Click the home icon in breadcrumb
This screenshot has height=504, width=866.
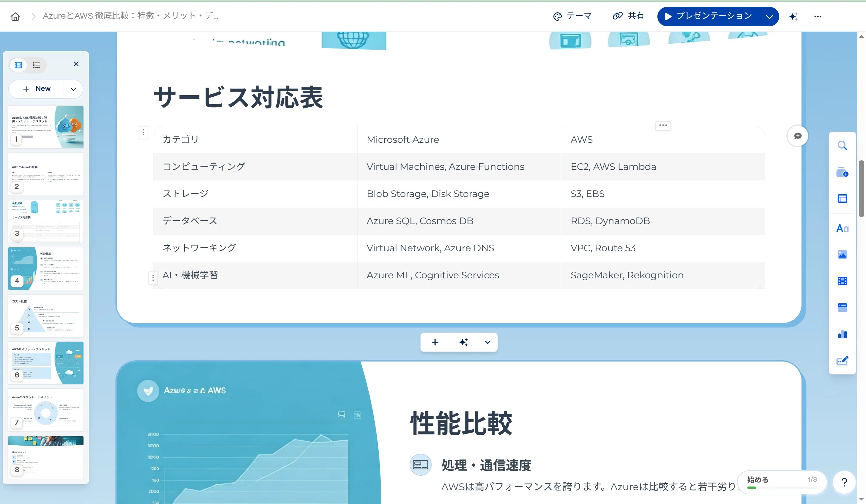click(x=15, y=16)
